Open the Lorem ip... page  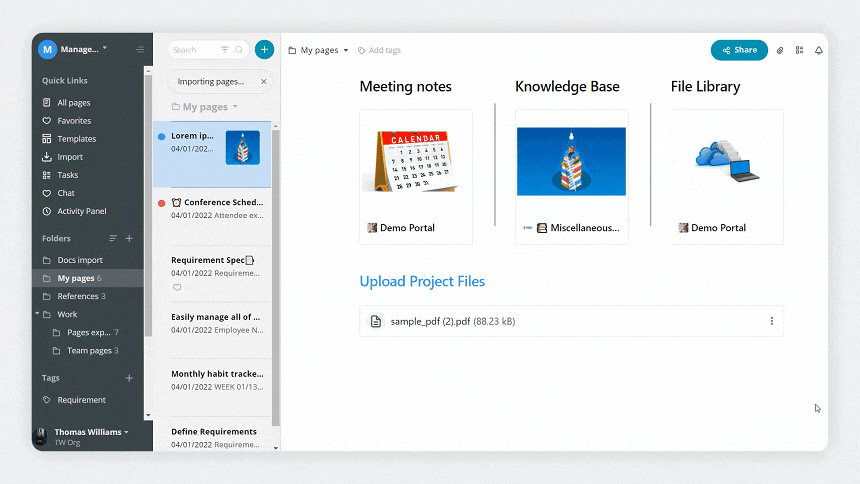212,154
